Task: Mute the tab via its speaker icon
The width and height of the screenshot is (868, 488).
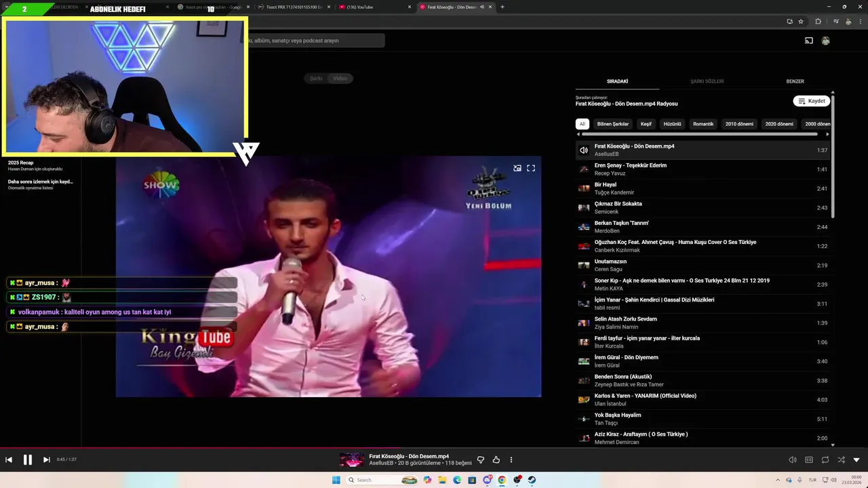Action: click(x=481, y=7)
